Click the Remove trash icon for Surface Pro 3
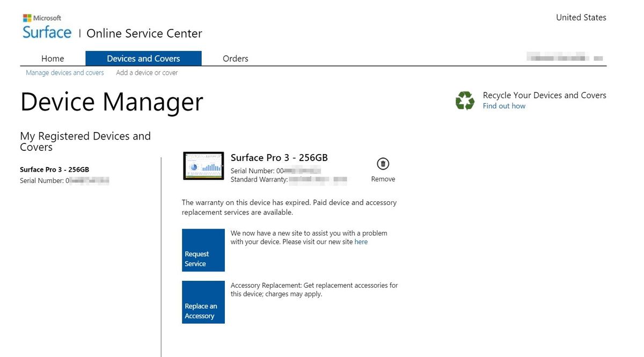644x357 pixels. 383,164
